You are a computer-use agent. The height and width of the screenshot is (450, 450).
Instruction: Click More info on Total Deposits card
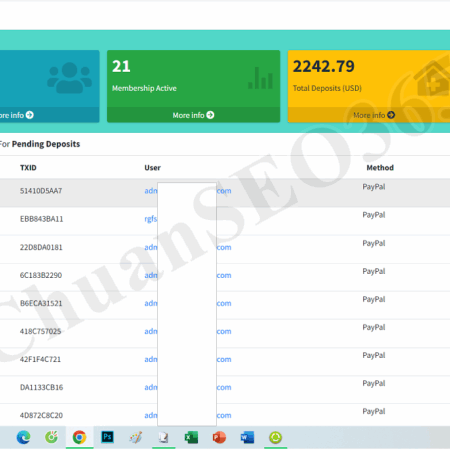click(x=374, y=115)
